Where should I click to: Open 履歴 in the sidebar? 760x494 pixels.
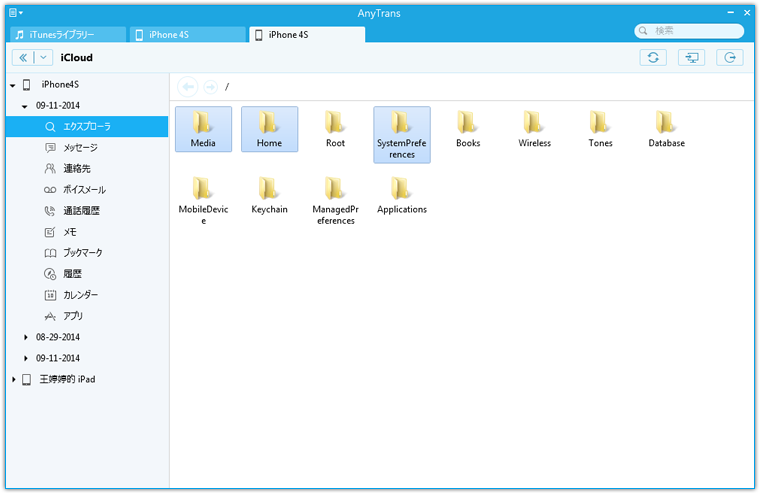[87, 274]
